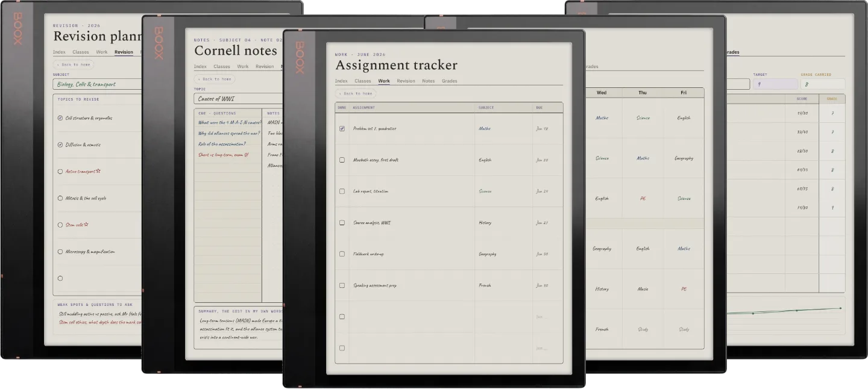Mark 'Stem cells' topic as revised
868x389 pixels.
tap(60, 225)
